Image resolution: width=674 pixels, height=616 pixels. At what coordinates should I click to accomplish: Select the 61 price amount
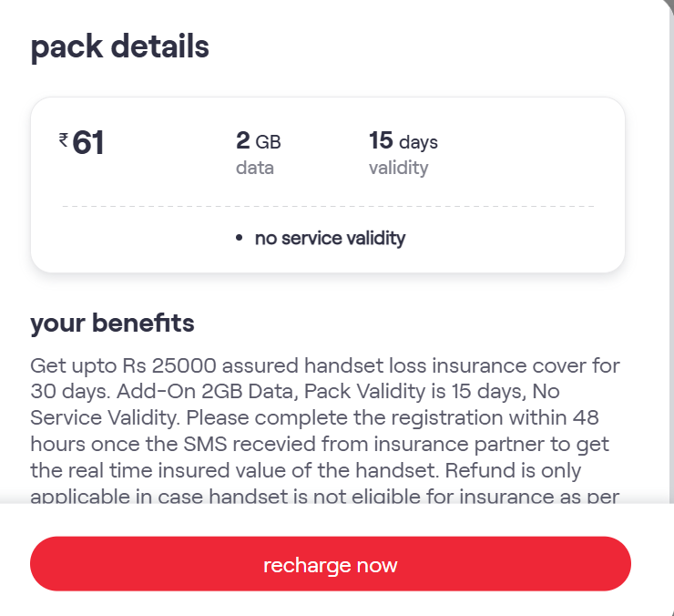(88, 143)
